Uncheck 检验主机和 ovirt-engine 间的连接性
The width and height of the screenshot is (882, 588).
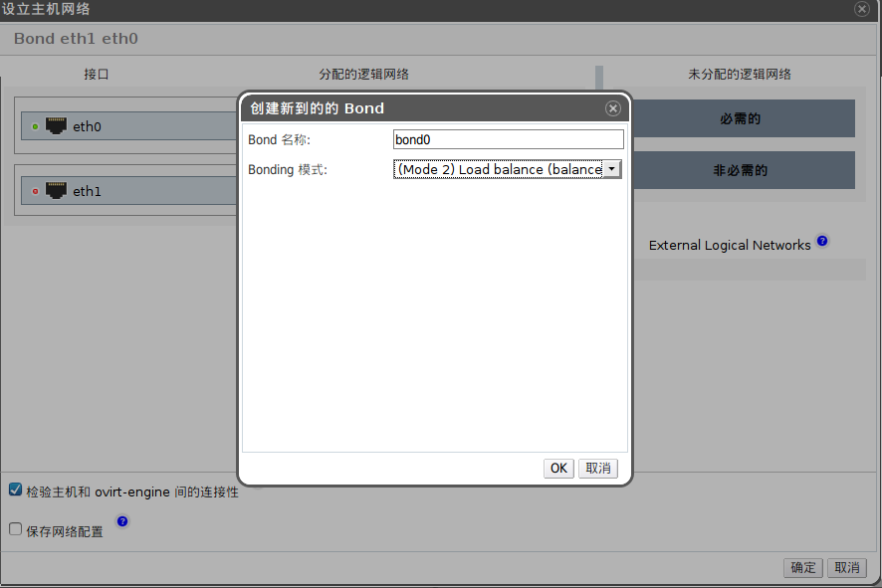pos(16,490)
